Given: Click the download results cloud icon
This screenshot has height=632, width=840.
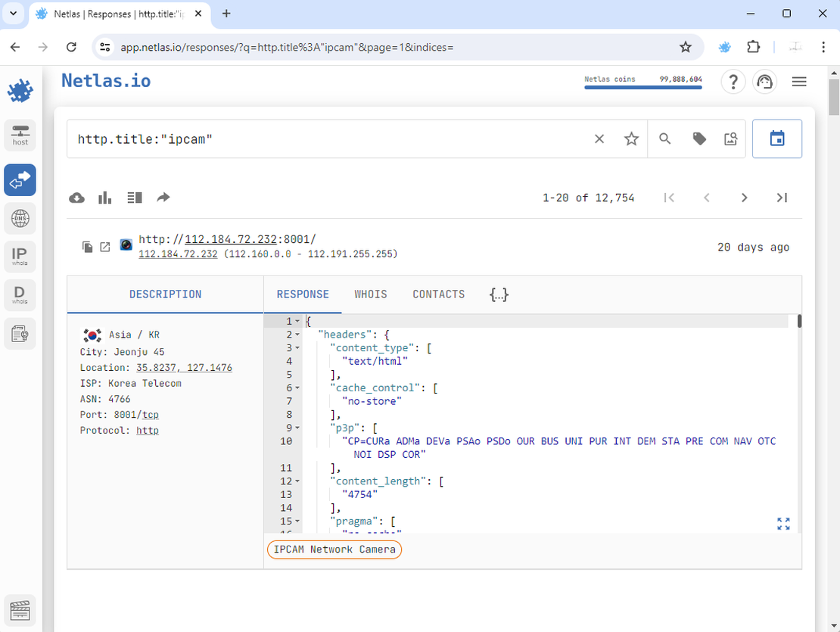Looking at the screenshot, I should click(76, 198).
